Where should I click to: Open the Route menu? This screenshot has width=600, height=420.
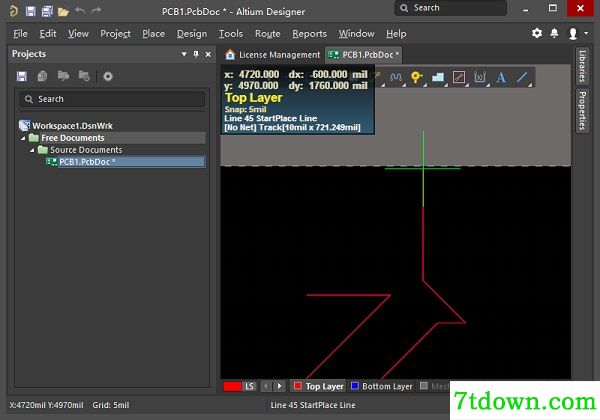(267, 34)
